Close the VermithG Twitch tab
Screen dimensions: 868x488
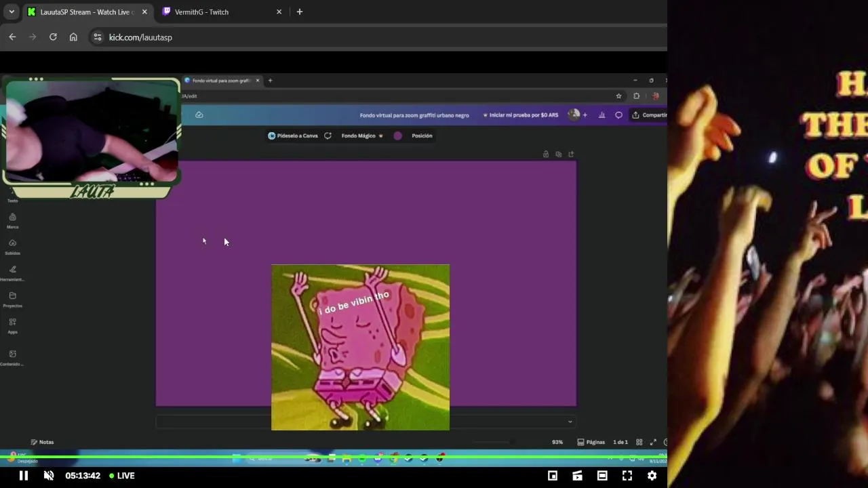(279, 12)
